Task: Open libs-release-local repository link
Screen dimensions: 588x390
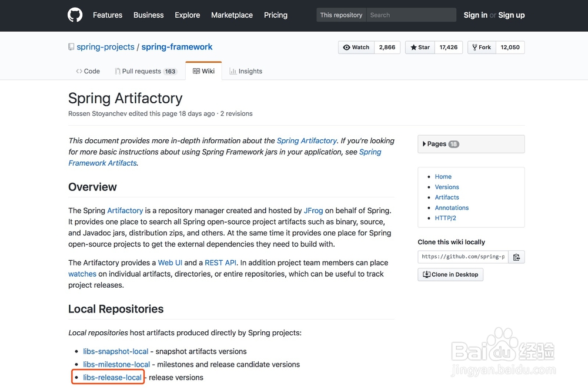Action: (112, 377)
